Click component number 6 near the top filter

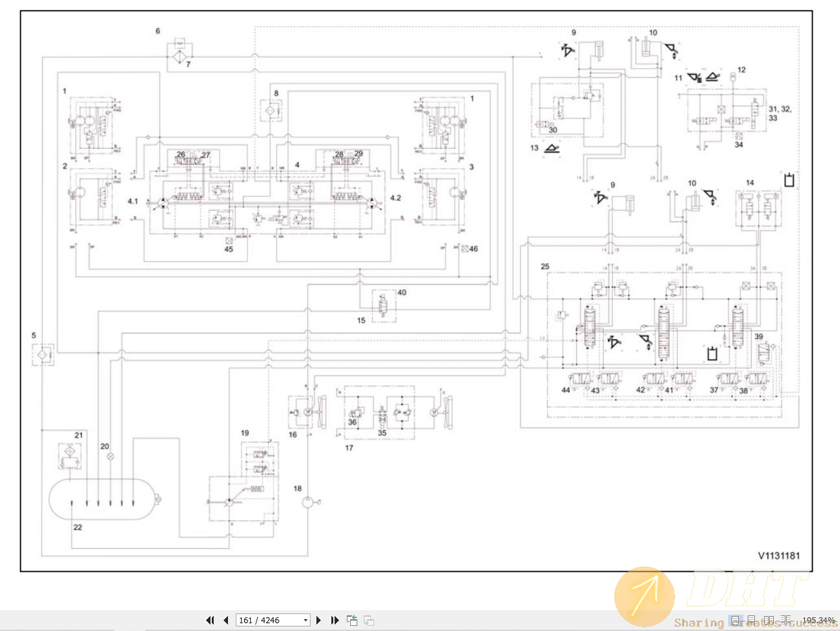[157, 31]
